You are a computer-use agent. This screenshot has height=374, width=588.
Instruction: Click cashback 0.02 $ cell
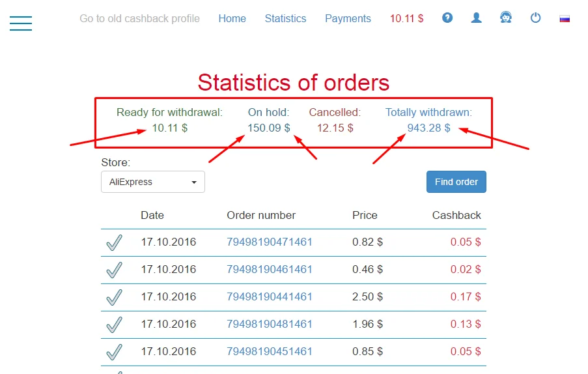tap(466, 269)
